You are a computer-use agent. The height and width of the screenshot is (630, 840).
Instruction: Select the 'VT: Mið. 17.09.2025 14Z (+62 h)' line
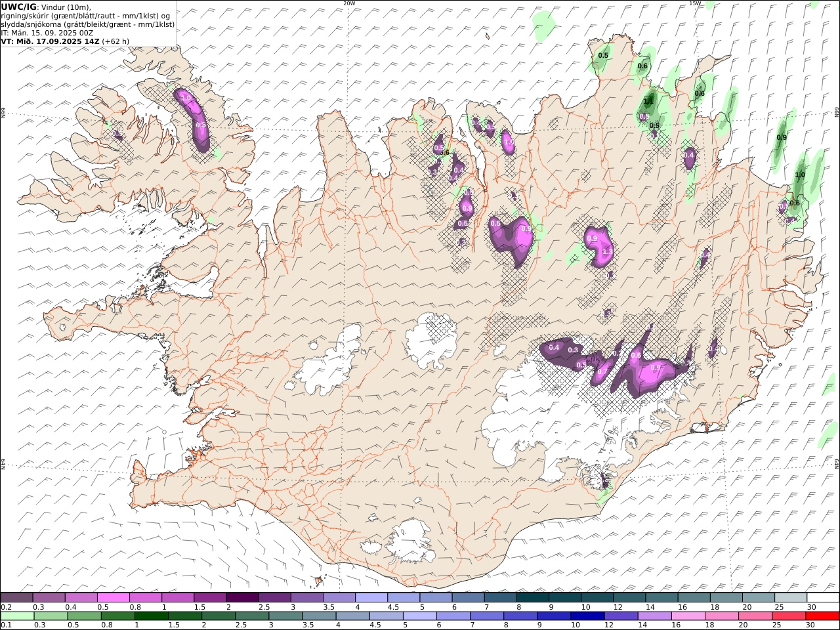pyautogui.click(x=65, y=41)
